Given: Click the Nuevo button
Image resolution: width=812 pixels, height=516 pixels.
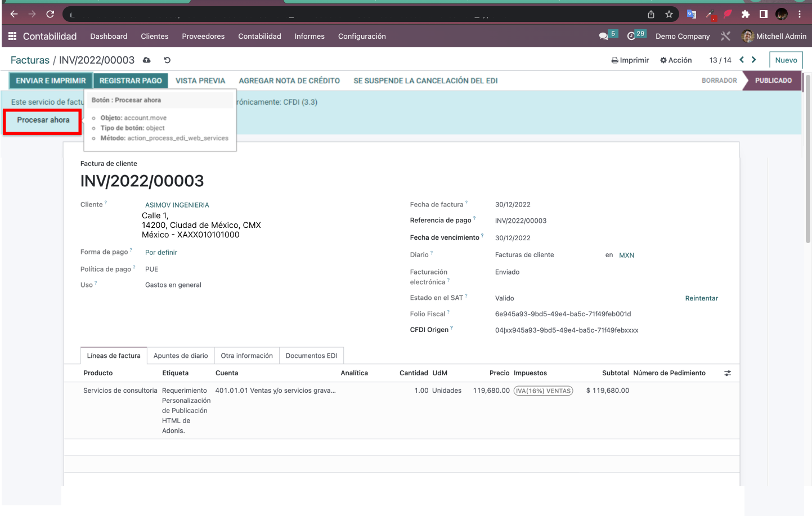Looking at the screenshot, I should [x=786, y=60].
